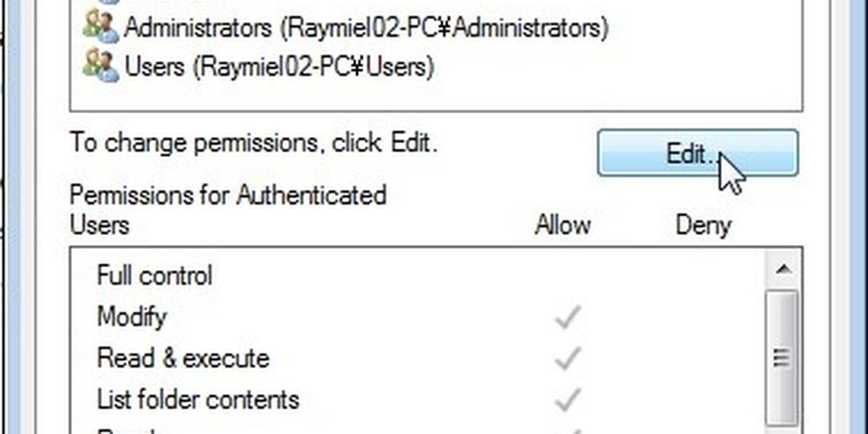Select the Full control permission label

point(155,275)
